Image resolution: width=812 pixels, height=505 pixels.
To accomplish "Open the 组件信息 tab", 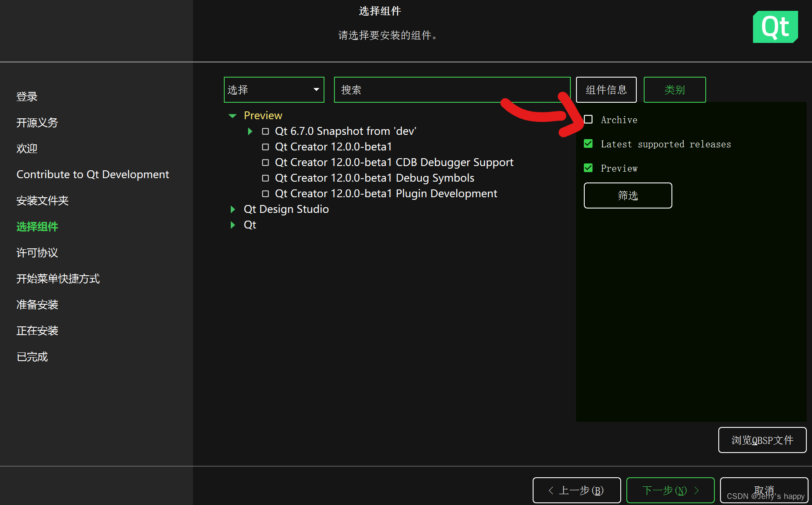I will click(606, 90).
